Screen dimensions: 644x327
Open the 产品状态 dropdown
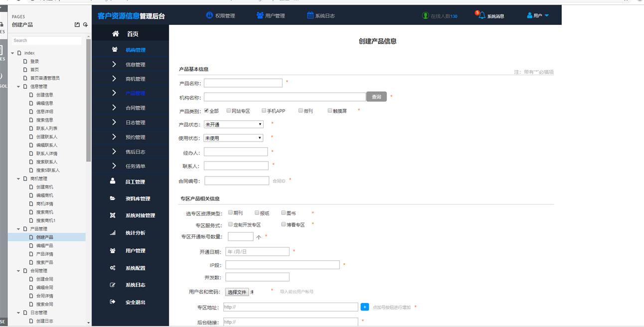pyautogui.click(x=233, y=124)
